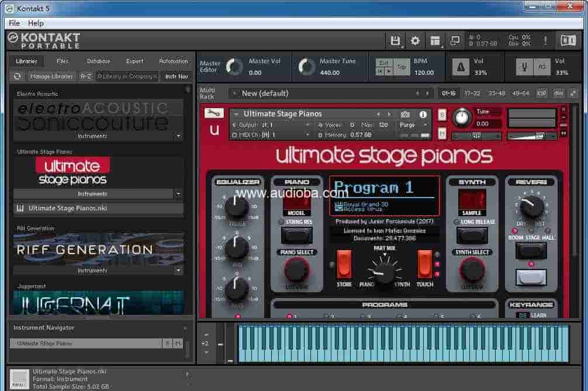This screenshot has width=588, height=391.
Task: Switch to the Database tab
Action: point(99,61)
